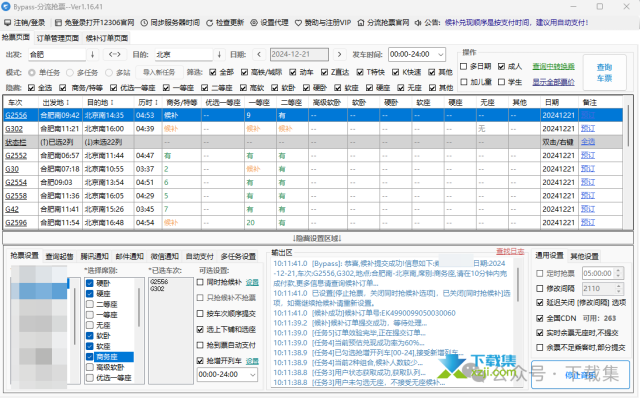This screenshot has height=399, width=640.
Task: Click down arrow beside 出发 station field
Action: click(x=93, y=54)
